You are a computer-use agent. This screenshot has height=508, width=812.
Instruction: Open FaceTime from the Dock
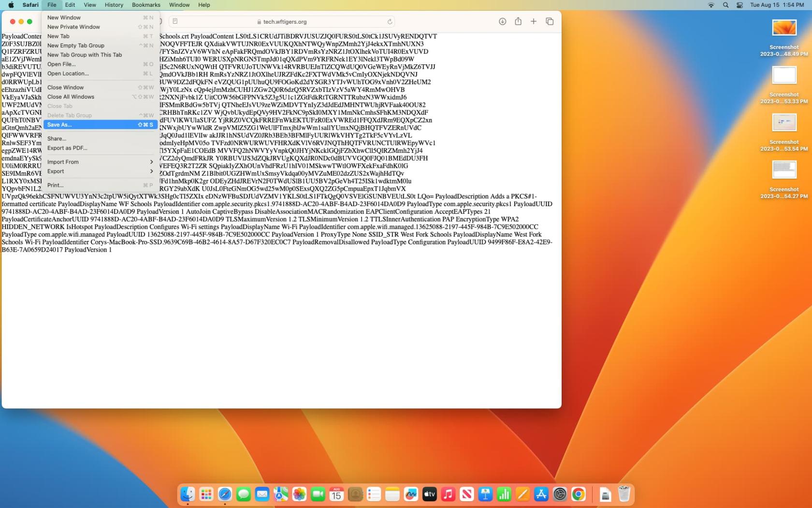[318, 494]
